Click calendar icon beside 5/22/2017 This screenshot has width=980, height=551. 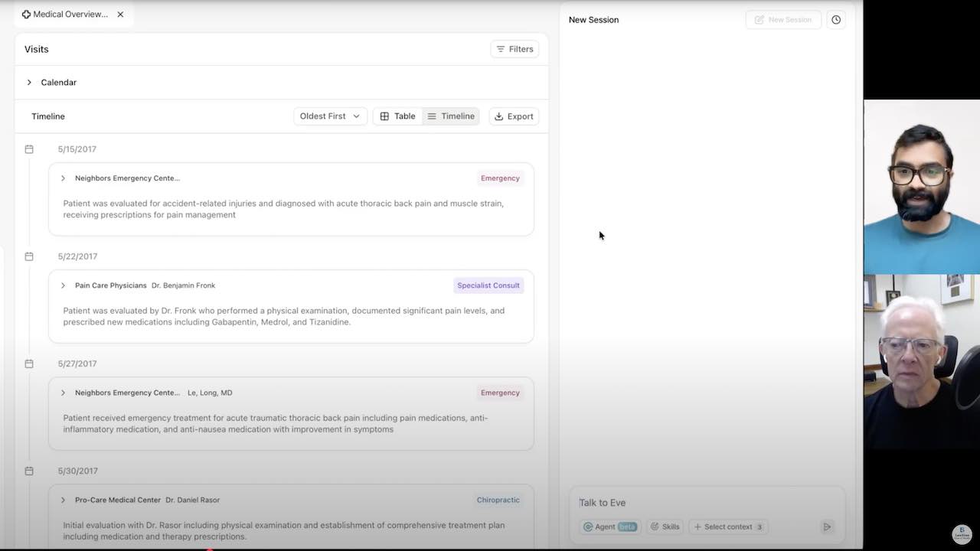click(29, 256)
